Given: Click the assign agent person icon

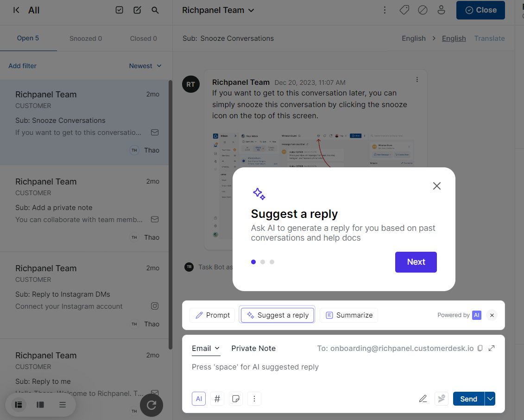Looking at the screenshot, I should pos(441,10).
